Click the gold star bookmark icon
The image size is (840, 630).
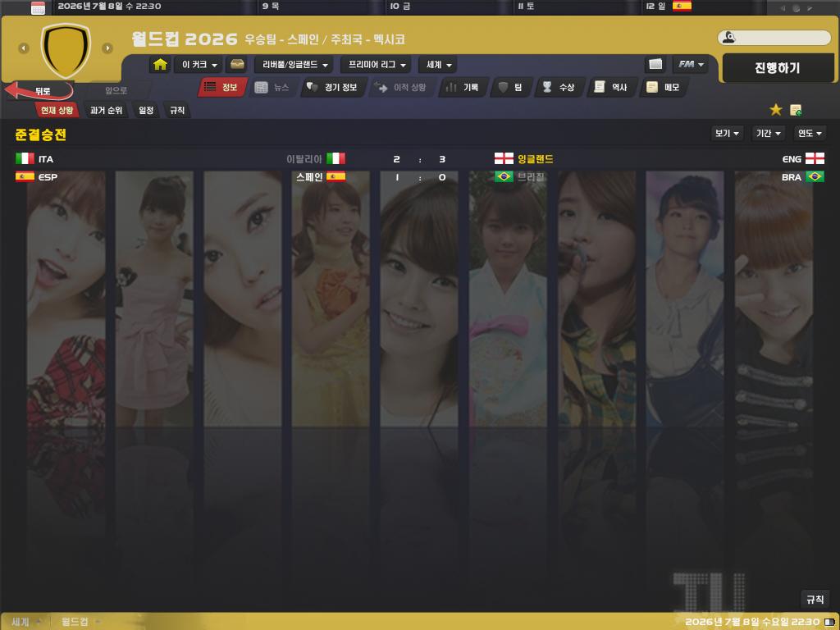pos(775,110)
